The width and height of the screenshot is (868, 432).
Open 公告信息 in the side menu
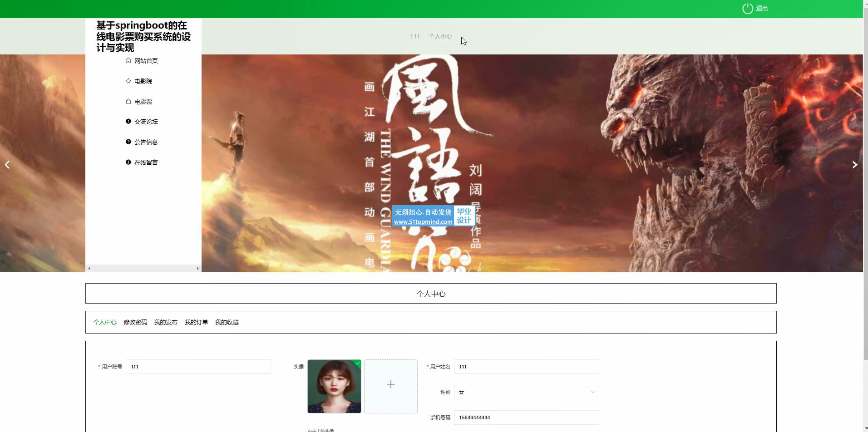[x=146, y=142]
